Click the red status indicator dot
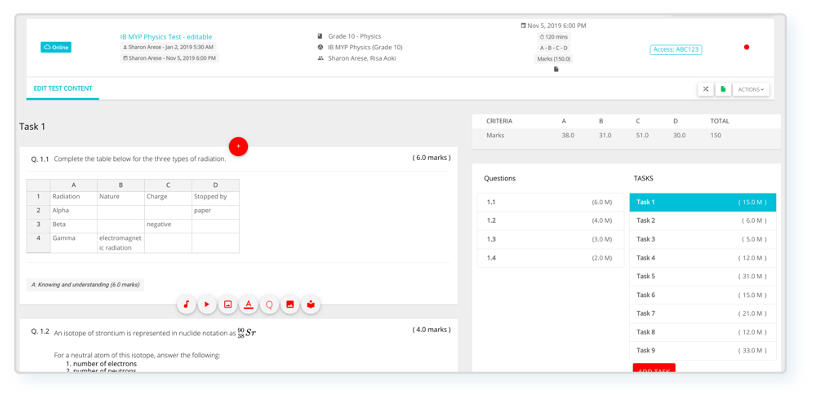Viewport: 814px width, 402px height. point(746,47)
